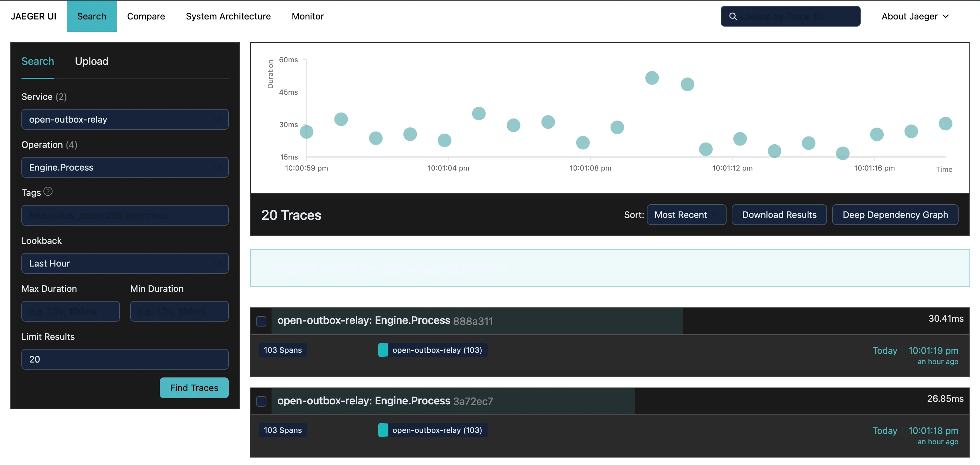Open Deep Dependency Graph

pos(895,215)
